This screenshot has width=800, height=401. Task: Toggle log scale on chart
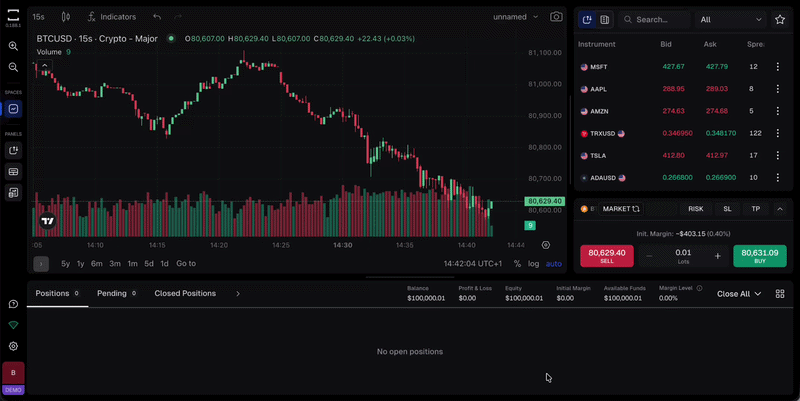tap(533, 264)
